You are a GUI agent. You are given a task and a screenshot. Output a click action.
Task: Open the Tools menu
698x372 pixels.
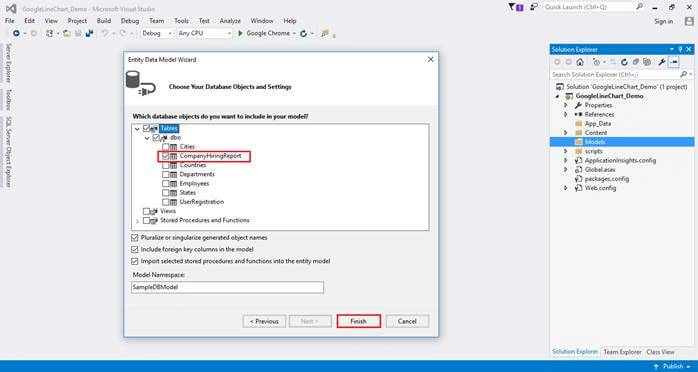(181, 21)
